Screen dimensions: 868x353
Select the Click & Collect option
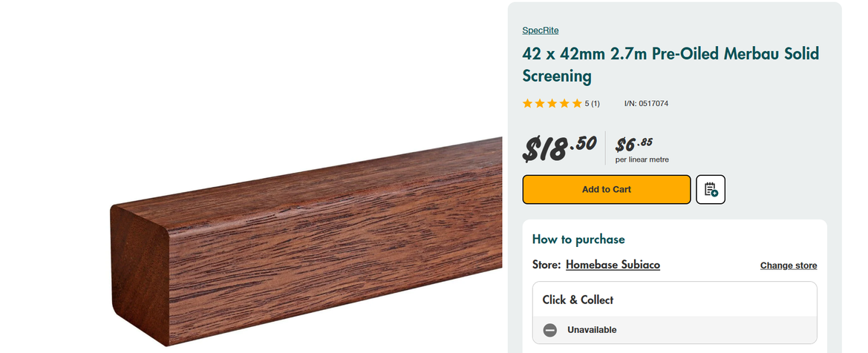[578, 300]
